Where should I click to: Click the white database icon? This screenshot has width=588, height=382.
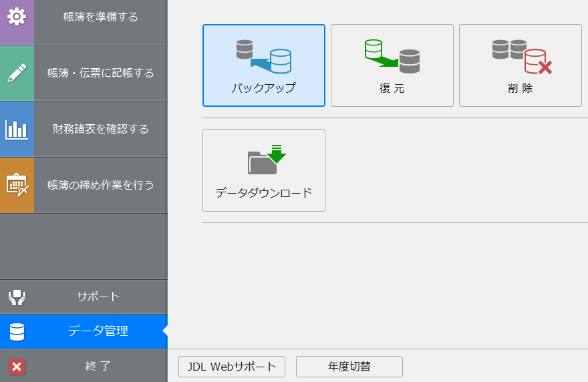pyautogui.click(x=17, y=331)
